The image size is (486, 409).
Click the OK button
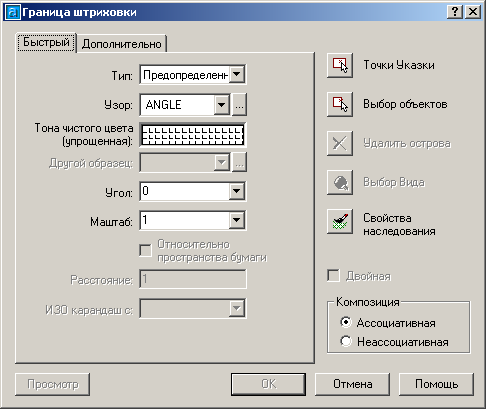268,384
